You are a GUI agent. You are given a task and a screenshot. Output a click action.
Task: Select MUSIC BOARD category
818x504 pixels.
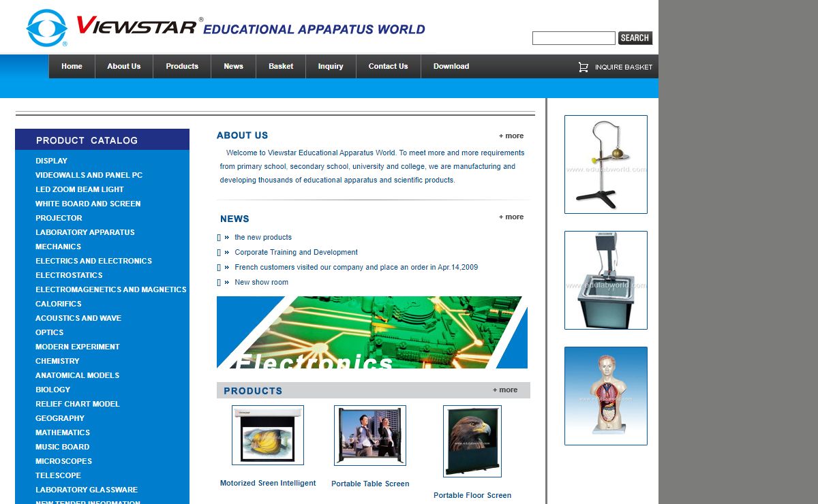[63, 447]
